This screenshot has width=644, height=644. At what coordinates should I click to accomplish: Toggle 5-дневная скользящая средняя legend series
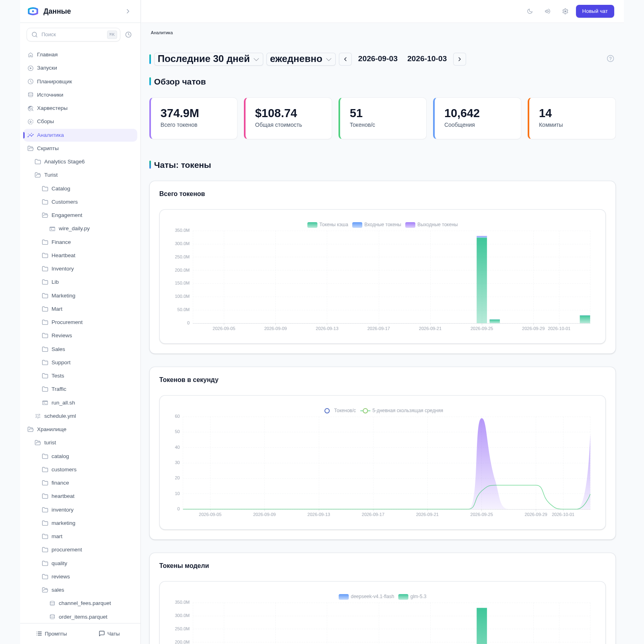402,411
